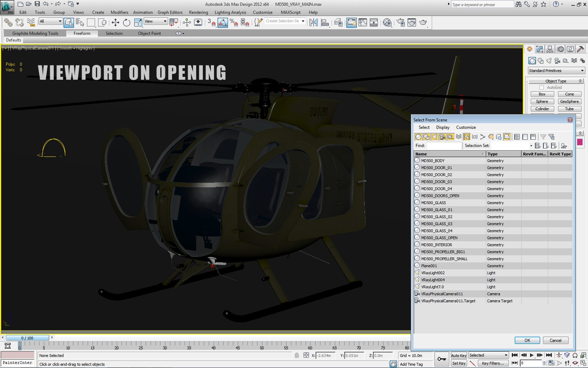The width and height of the screenshot is (588, 368).
Task: Click the Sphere primitive button
Action: 542,102
